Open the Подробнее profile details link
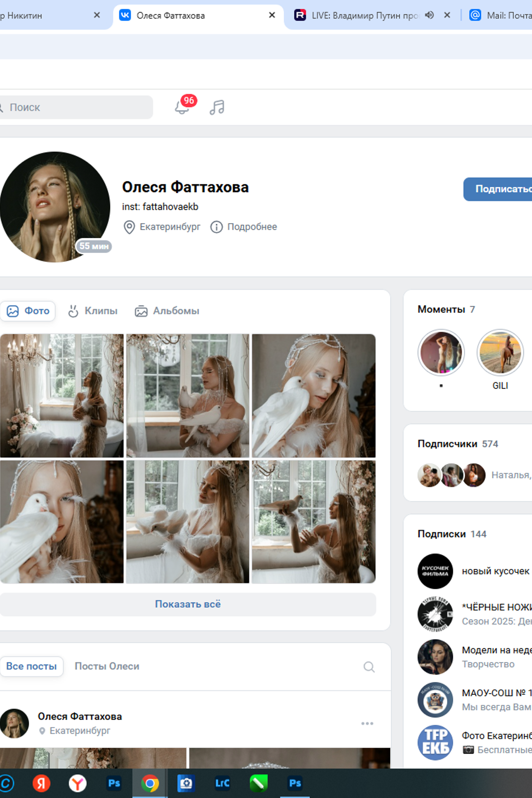 [x=252, y=227]
